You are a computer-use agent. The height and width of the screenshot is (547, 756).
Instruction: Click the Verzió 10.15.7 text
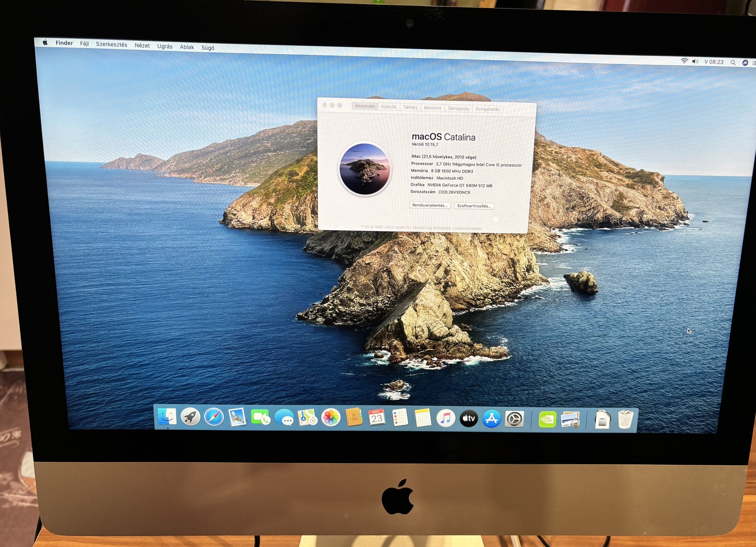(425, 144)
